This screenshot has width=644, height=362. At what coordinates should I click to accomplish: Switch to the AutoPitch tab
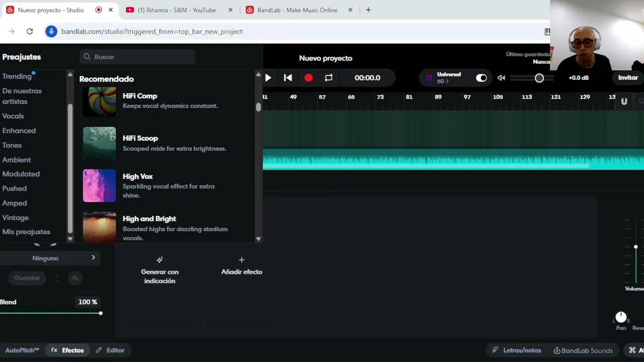22,350
